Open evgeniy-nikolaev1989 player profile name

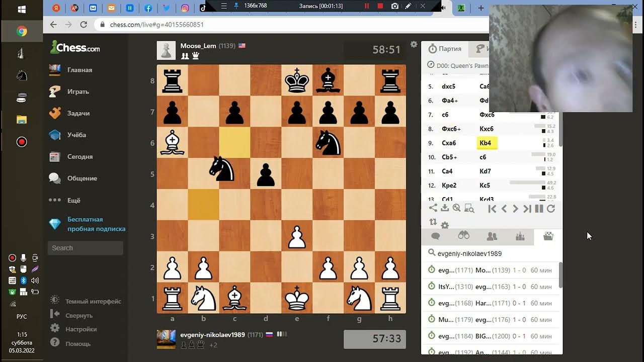click(212, 335)
